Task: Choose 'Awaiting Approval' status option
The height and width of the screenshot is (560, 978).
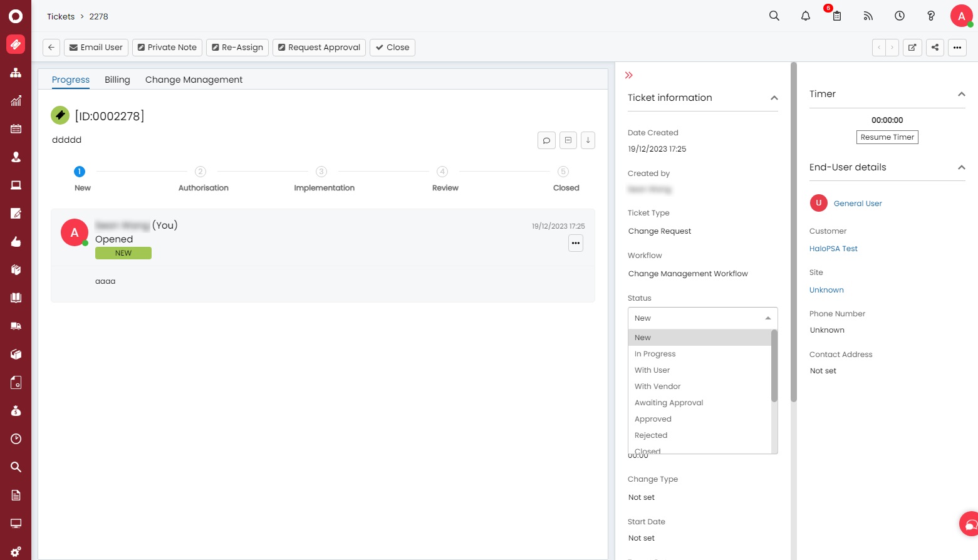Action: (x=668, y=403)
